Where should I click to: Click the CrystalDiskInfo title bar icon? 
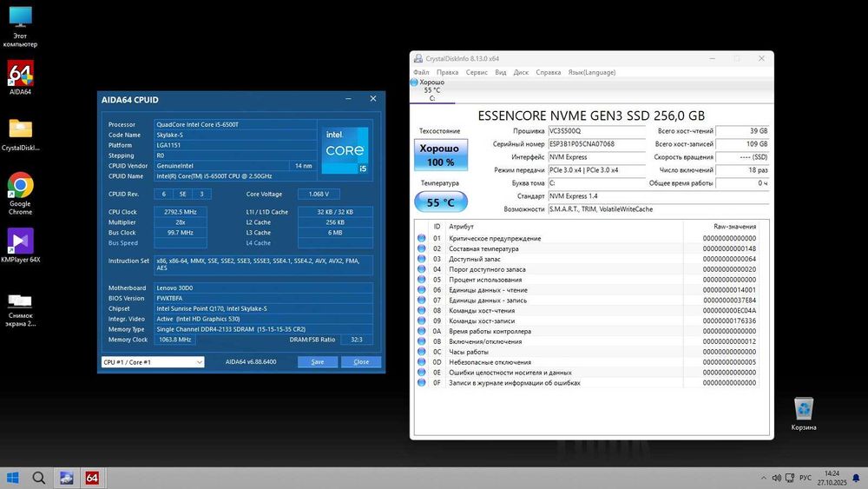tap(418, 58)
